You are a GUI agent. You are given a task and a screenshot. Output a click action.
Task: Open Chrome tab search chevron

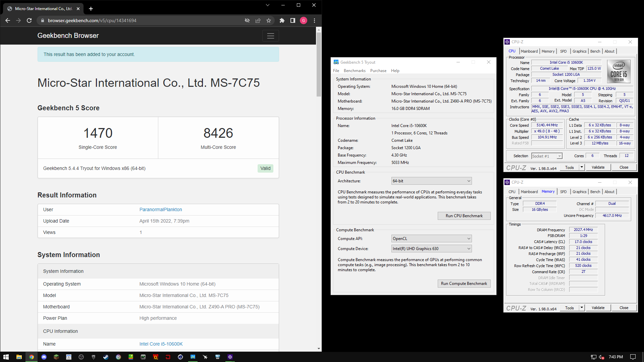268,5
